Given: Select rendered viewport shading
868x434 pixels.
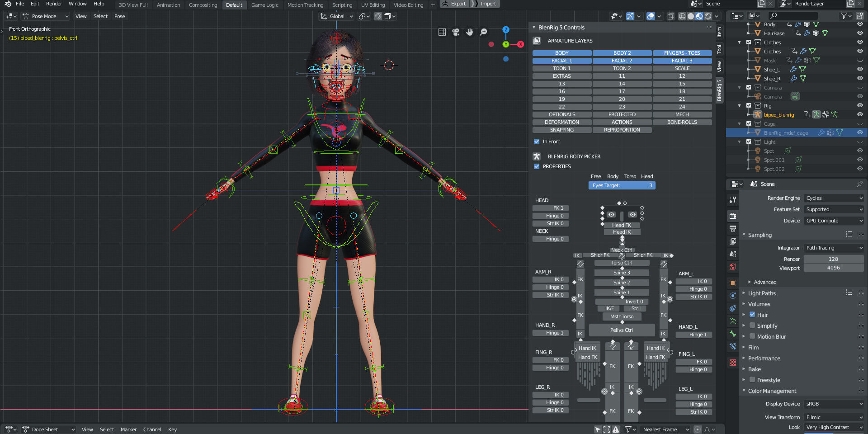Looking at the screenshot, I should [708, 16].
